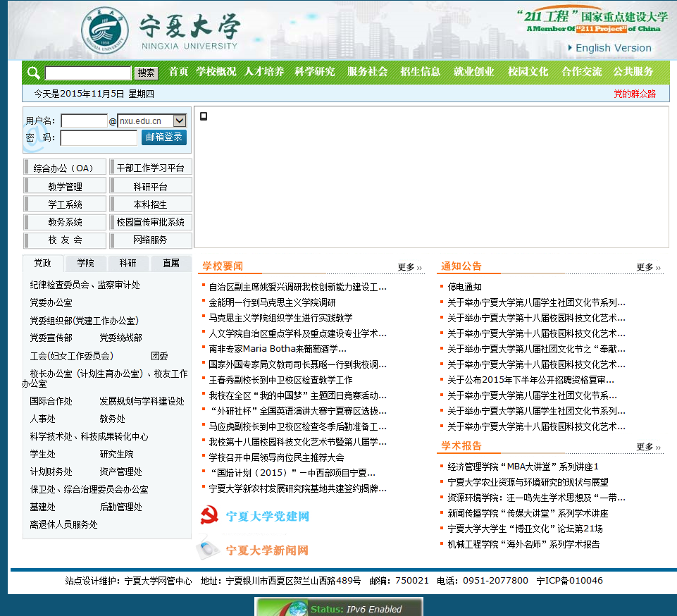Open the 就业创业 menu item
The image size is (677, 616).
[x=473, y=71]
